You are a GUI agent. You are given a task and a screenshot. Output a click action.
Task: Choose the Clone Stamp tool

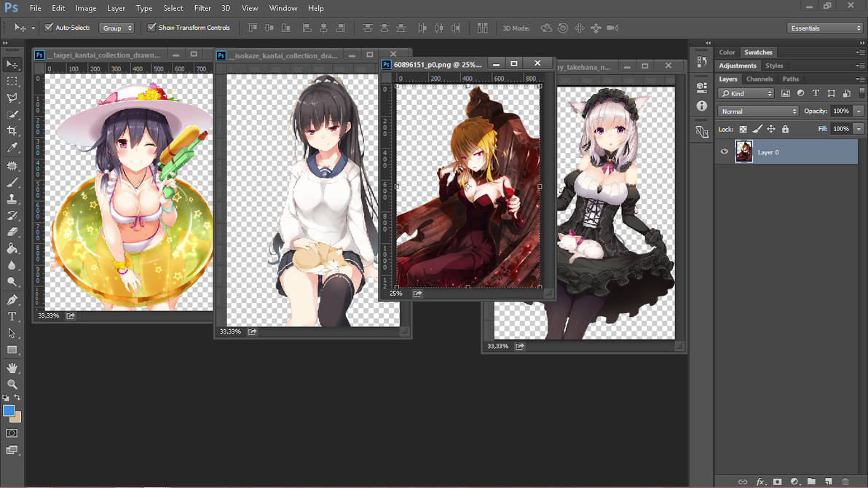pos(12,199)
